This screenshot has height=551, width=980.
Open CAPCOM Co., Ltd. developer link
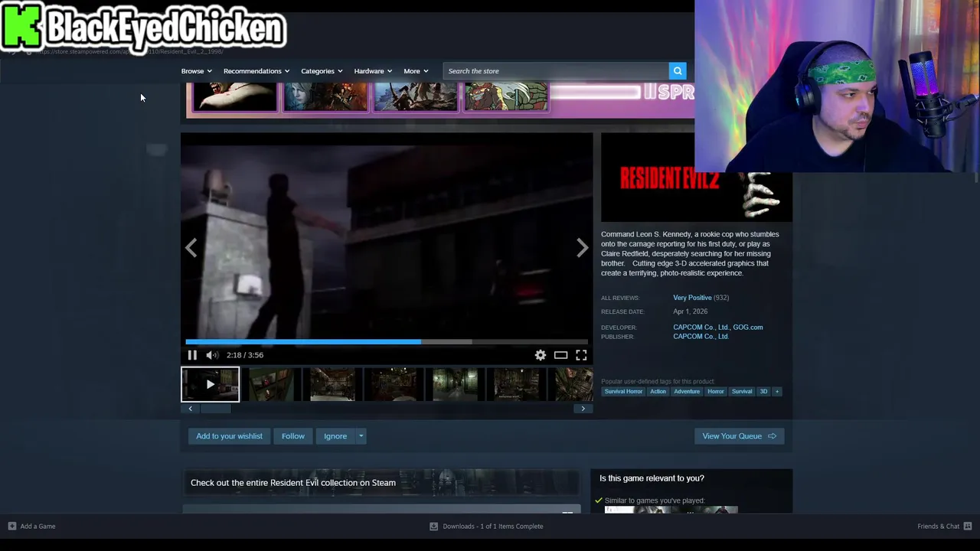(x=701, y=328)
